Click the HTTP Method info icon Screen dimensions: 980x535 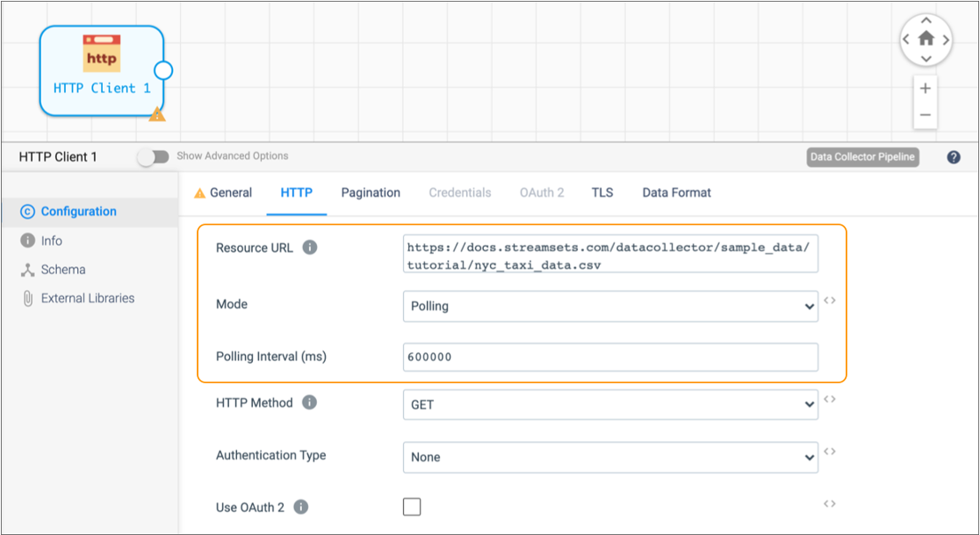pos(309,402)
